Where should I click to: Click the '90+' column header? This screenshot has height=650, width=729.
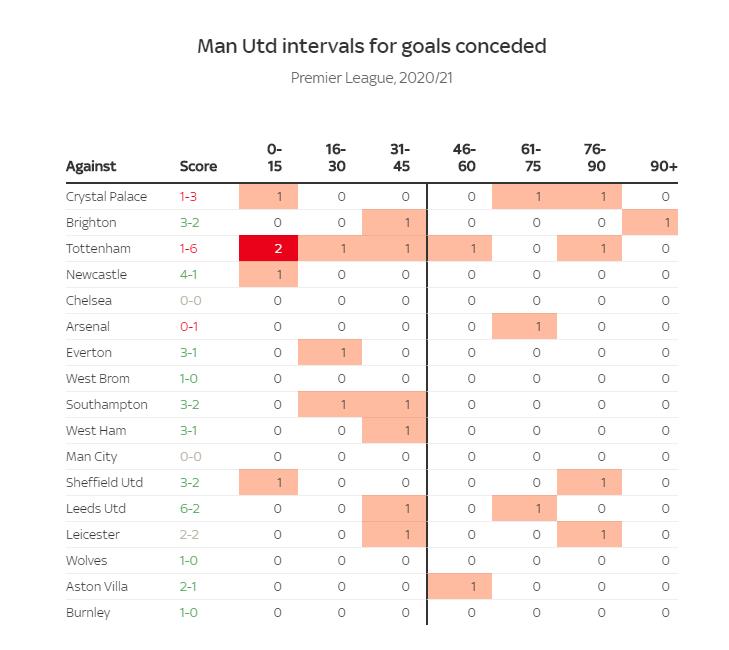[664, 166]
